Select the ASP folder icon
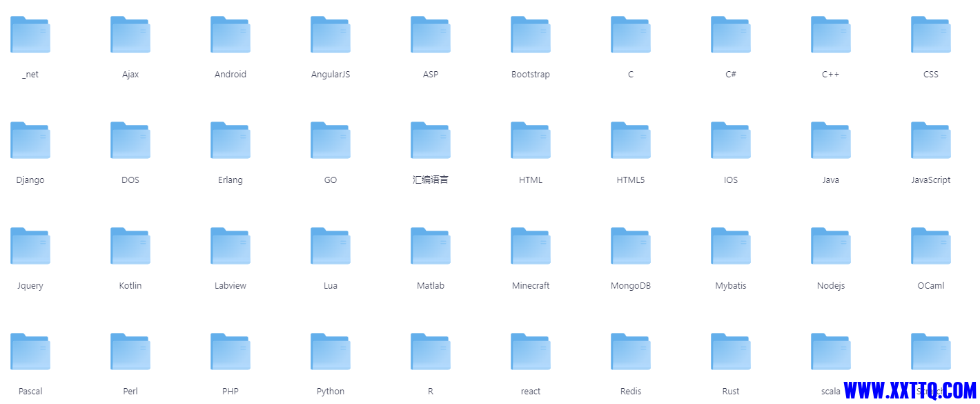This screenshot has height=404, width=980. coord(431,35)
